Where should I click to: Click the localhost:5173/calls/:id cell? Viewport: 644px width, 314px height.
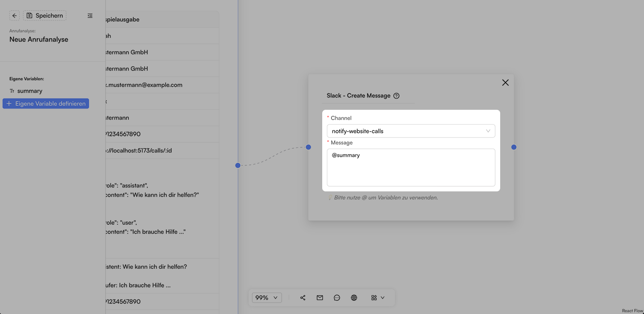(x=162, y=150)
